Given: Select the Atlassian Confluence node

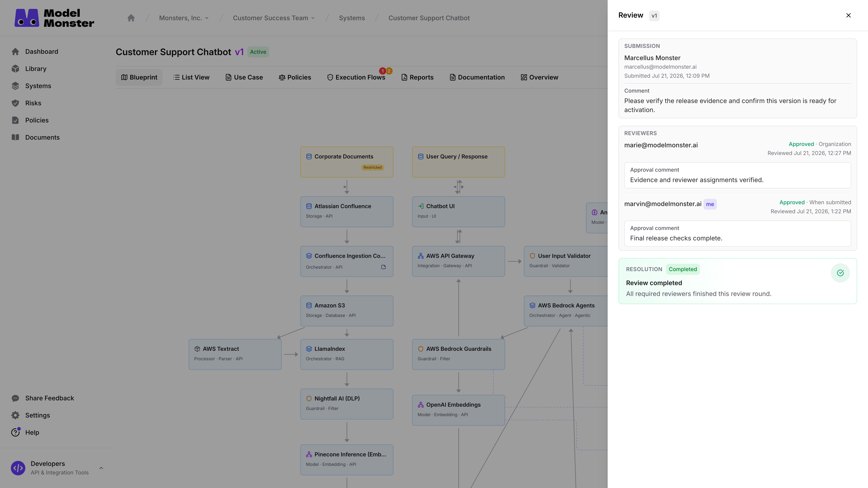Looking at the screenshot, I should coord(347,212).
